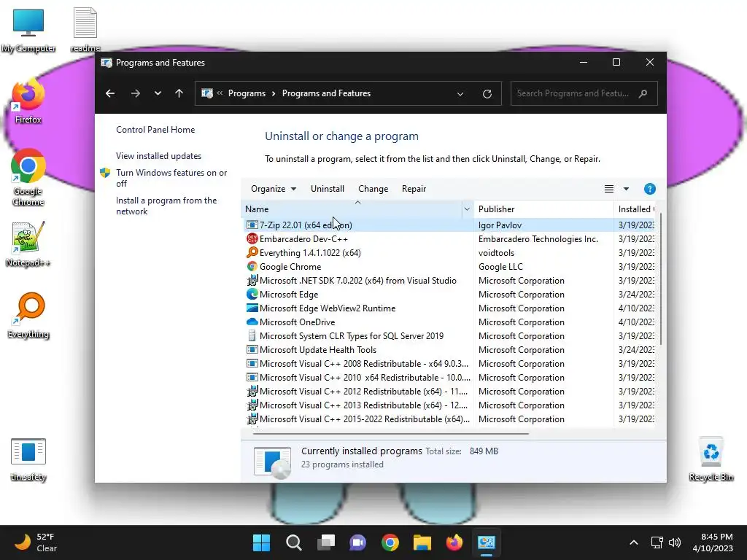Go back with the back arrow
Screen dimensions: 747x560
tap(110, 93)
